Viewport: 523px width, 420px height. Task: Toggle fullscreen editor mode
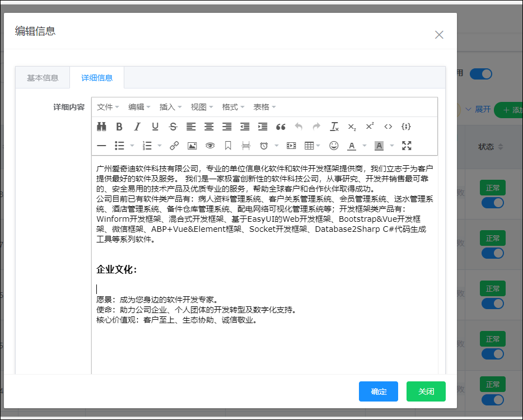(x=407, y=146)
